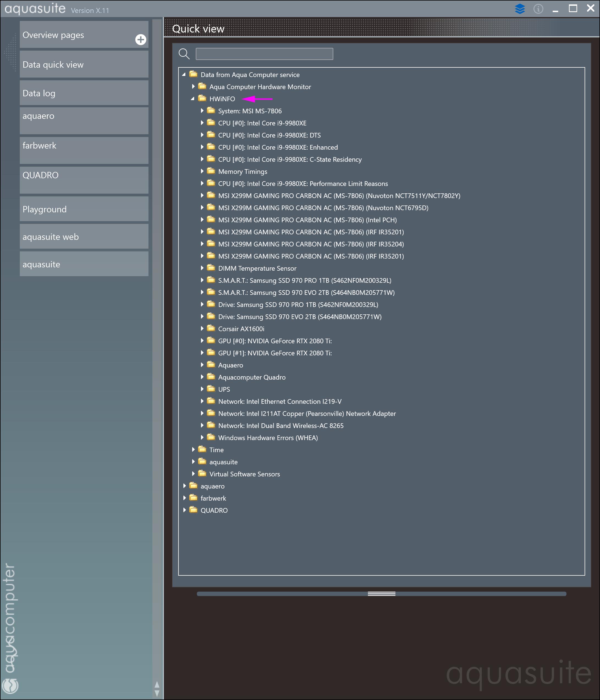The width and height of the screenshot is (600, 700).
Task: Select the aquaero device in sidebar
Action: 84,120
